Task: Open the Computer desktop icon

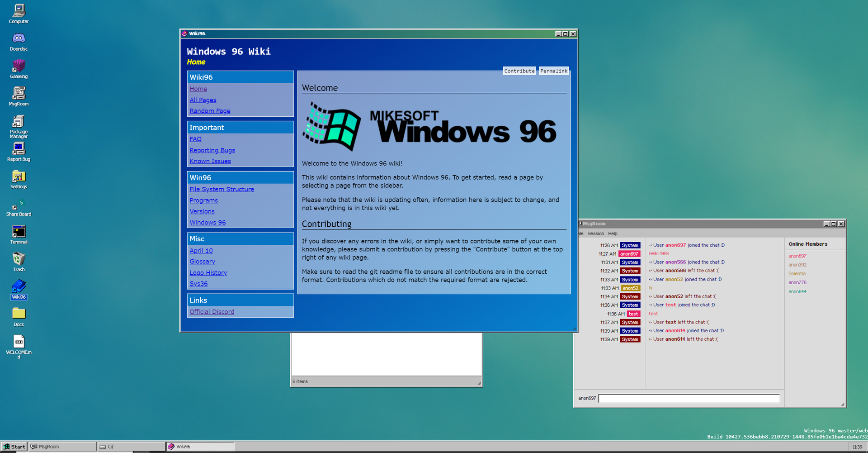Action: 19,11
